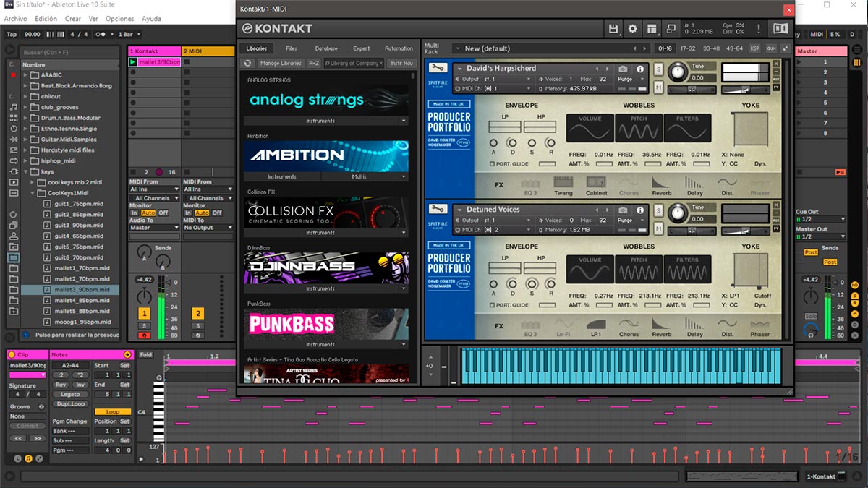Image resolution: width=868 pixels, height=488 pixels.
Task: Minimize rack view with the header arrows icon
Action: (784, 48)
